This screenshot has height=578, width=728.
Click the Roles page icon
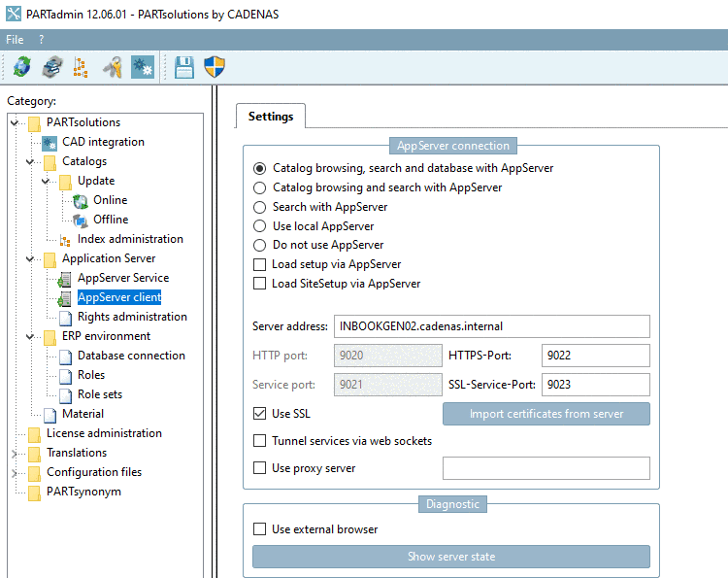(65, 376)
